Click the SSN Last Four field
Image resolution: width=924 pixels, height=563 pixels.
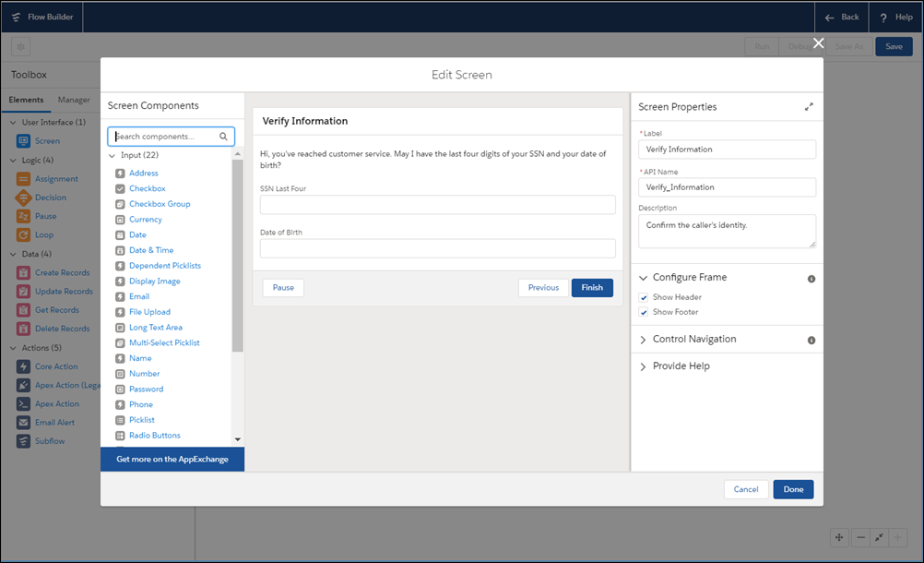tap(438, 205)
